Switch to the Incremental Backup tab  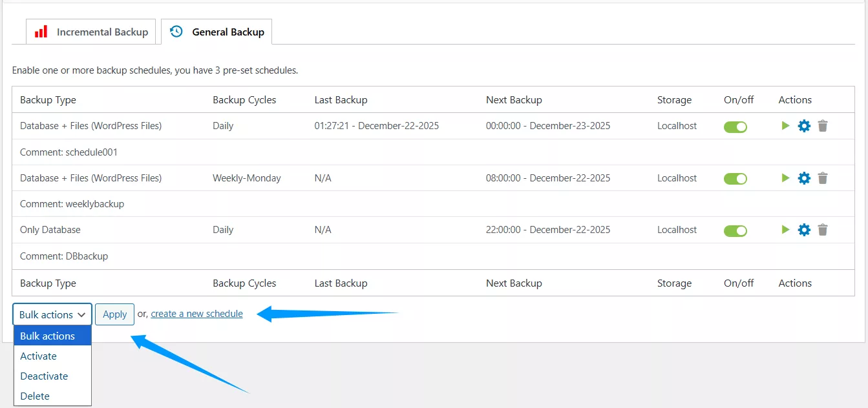point(90,31)
